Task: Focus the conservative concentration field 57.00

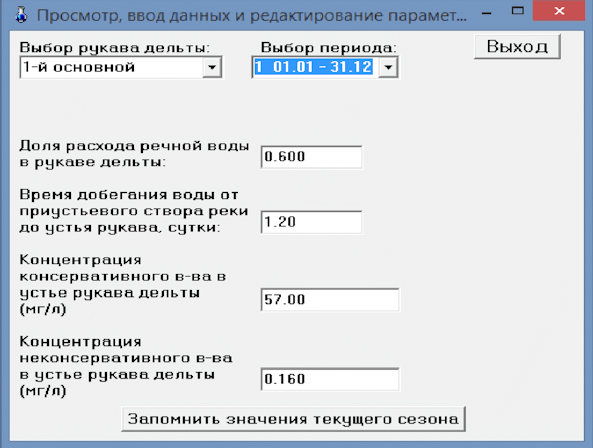Action: pyautogui.click(x=330, y=300)
